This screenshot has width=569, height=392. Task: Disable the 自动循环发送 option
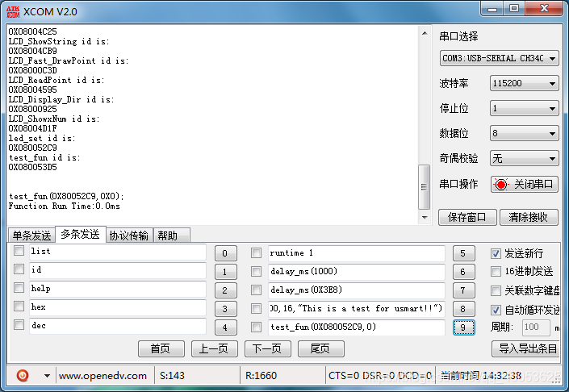click(496, 310)
